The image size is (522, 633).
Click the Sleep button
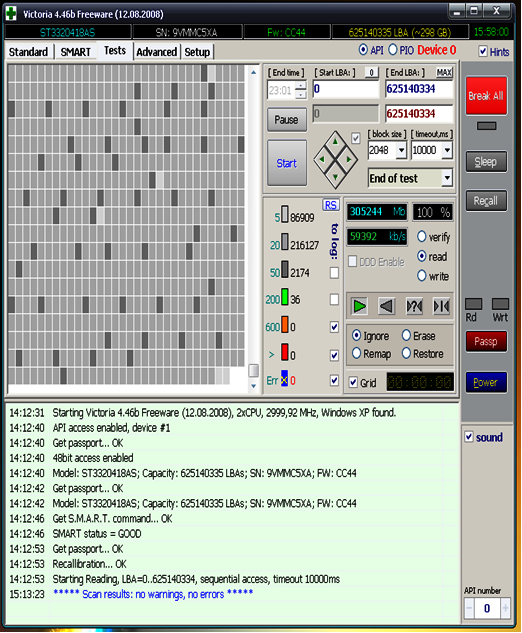[486, 162]
